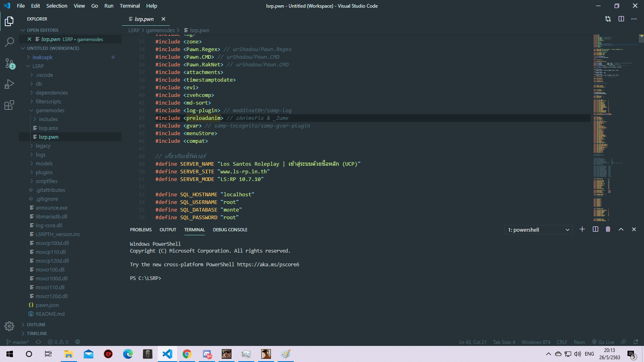Switch to the Debug Console tab
Viewport: 644px width, 362px height.
click(x=230, y=230)
